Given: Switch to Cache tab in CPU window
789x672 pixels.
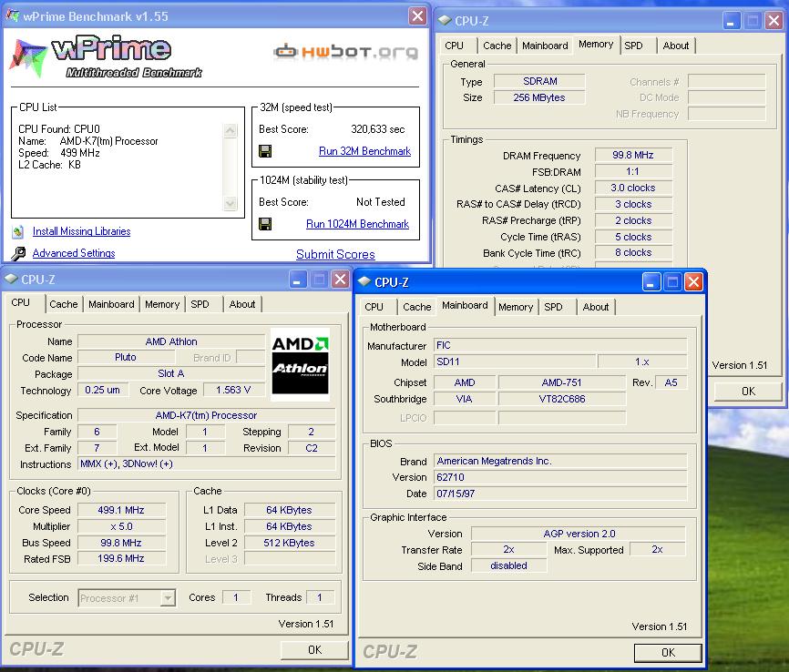Looking at the screenshot, I should click(x=64, y=304).
